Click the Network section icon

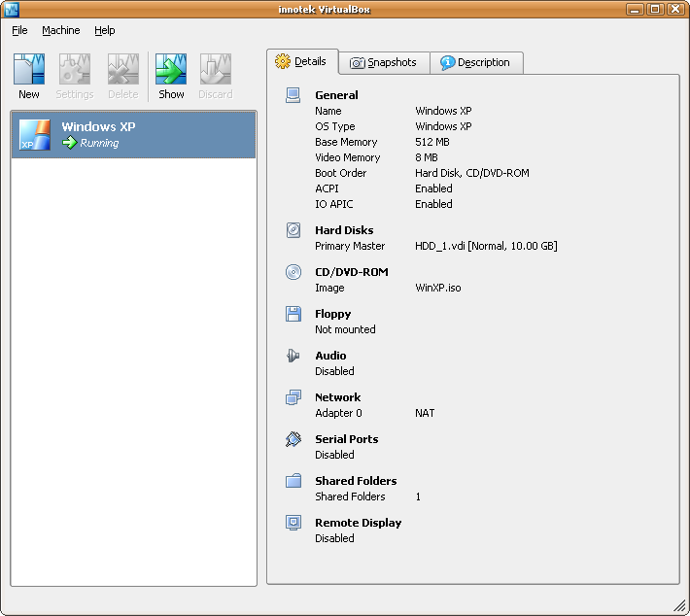pyautogui.click(x=293, y=397)
